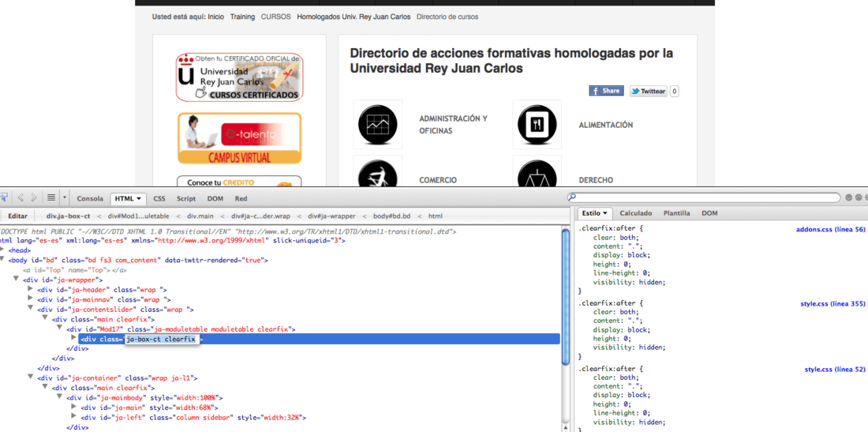Click the magnifier icon in Firebug search box
The image size is (868, 432).
pyautogui.click(x=572, y=197)
